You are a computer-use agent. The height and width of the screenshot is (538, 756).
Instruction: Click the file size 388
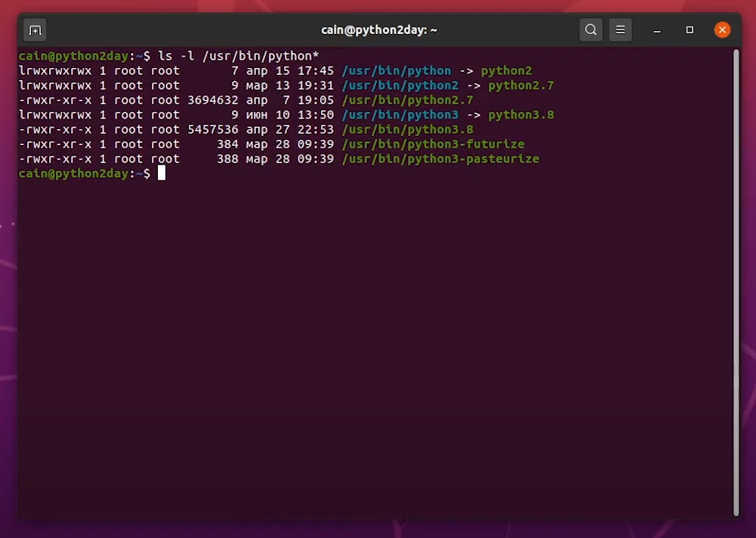[x=227, y=159]
